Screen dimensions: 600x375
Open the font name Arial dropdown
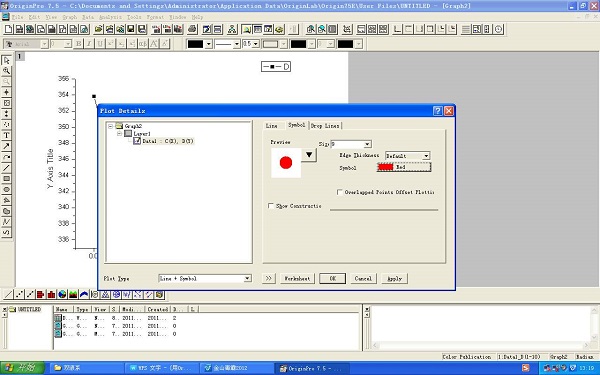tap(44, 44)
